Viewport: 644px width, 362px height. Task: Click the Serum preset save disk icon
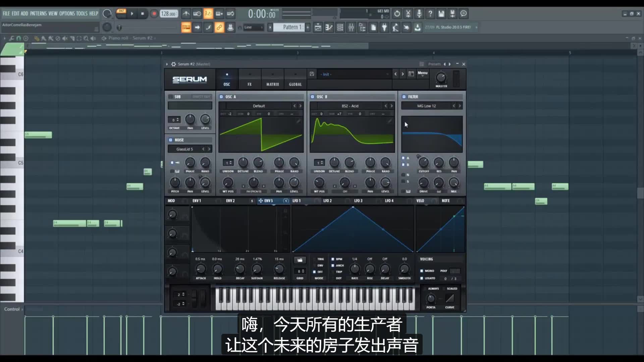point(312,74)
